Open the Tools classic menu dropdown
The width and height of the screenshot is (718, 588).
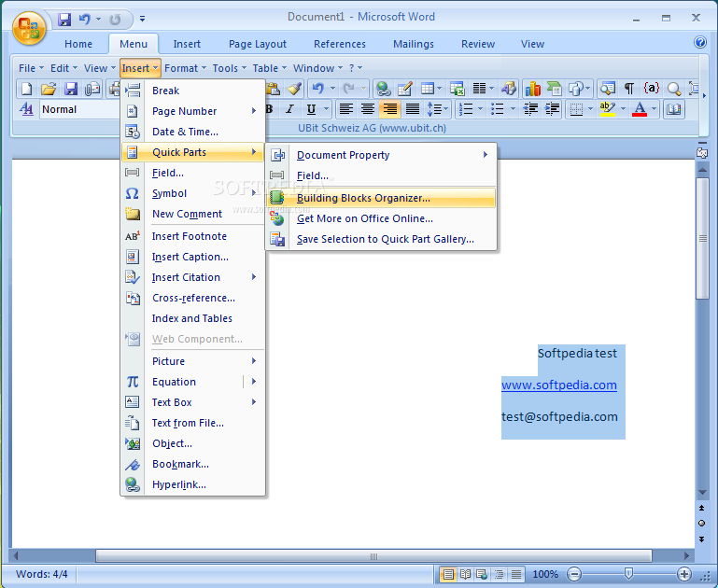tap(230, 68)
